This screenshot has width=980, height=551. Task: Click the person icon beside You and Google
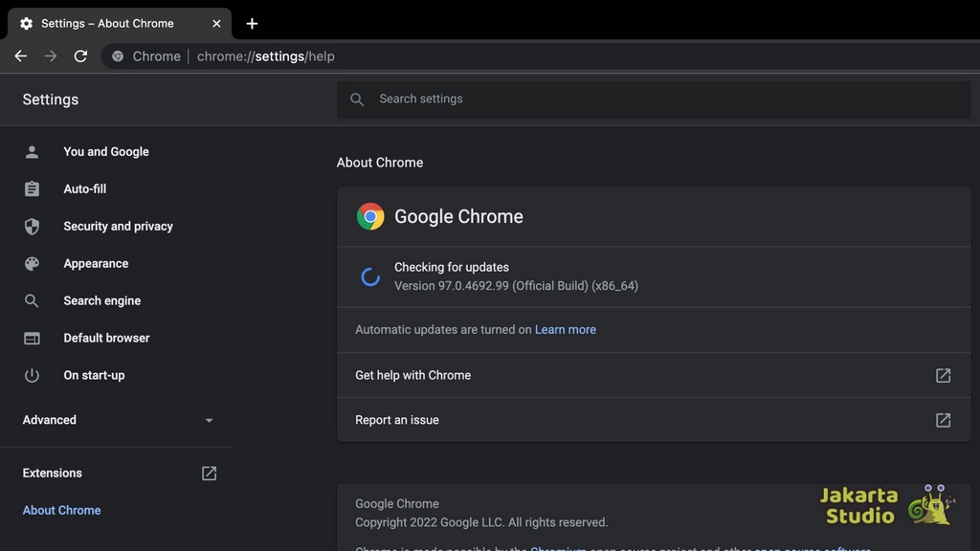click(x=32, y=152)
